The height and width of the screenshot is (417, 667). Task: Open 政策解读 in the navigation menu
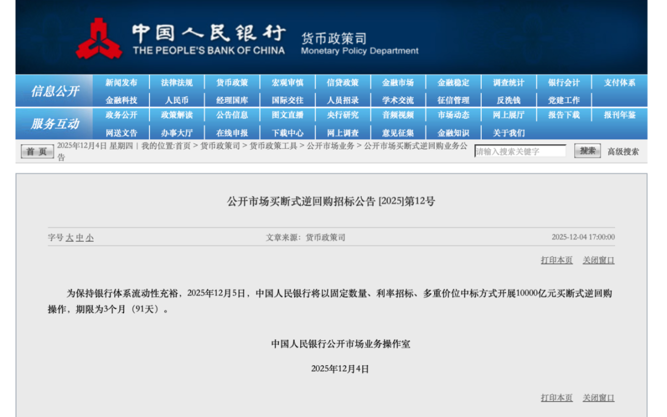pyautogui.click(x=177, y=115)
